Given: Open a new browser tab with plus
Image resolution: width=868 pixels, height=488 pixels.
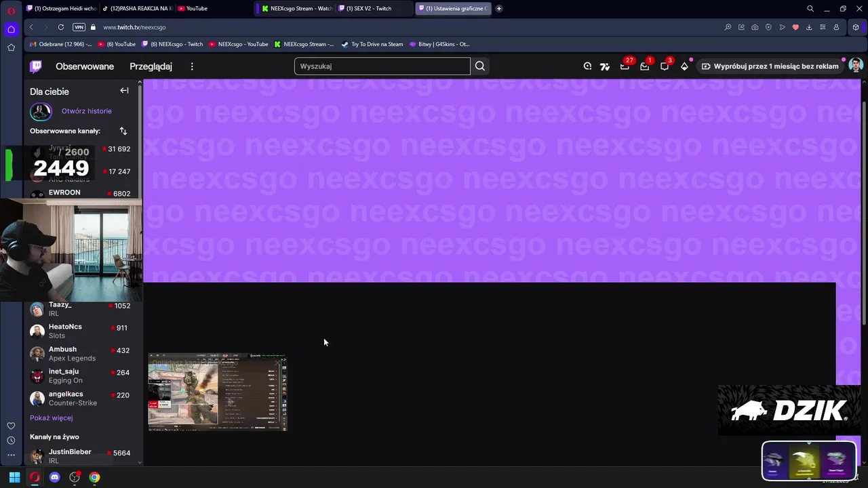Looking at the screenshot, I should point(499,8).
